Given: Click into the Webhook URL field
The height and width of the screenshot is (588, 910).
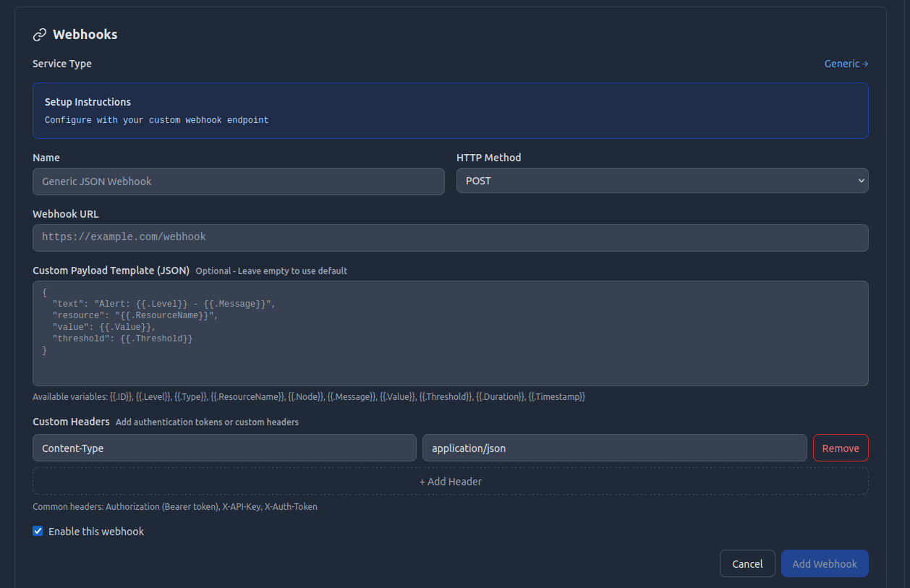Looking at the screenshot, I should point(450,237).
